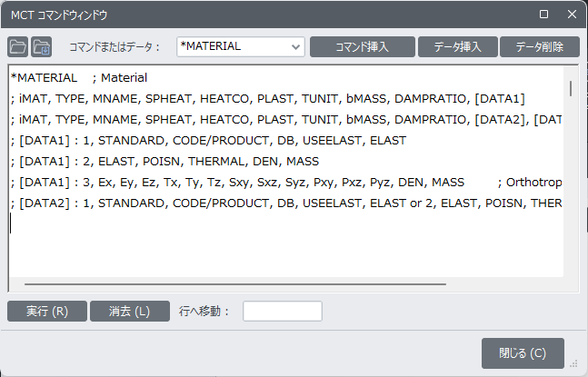Screen dimensions: 588x377
Task: Click the horizontal scrollbar of the editor
Action: tap(235, 284)
